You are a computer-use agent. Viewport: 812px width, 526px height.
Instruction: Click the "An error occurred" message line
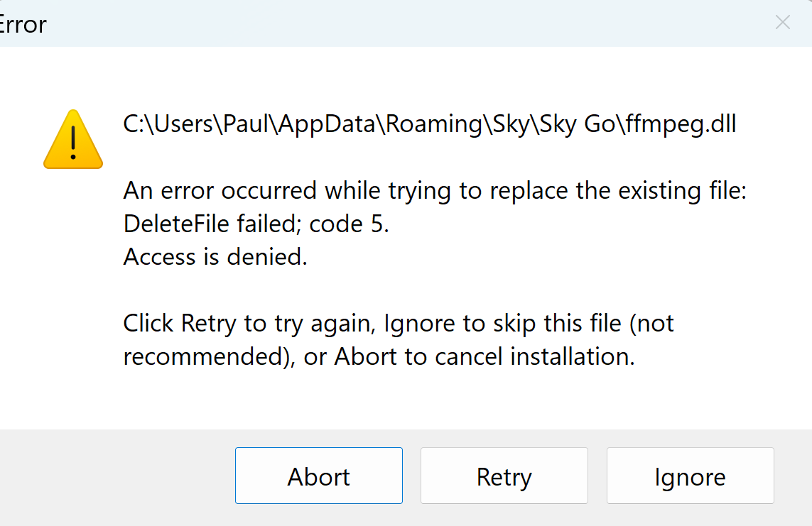click(435, 191)
